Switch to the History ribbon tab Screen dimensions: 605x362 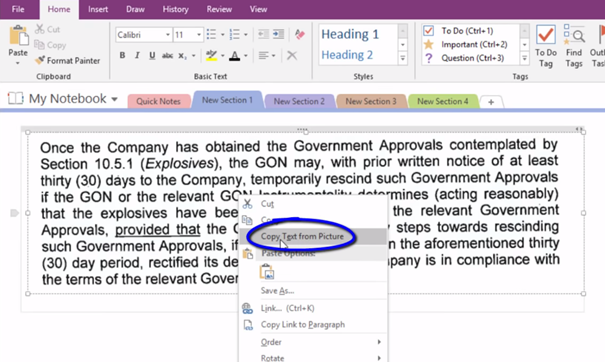point(176,9)
